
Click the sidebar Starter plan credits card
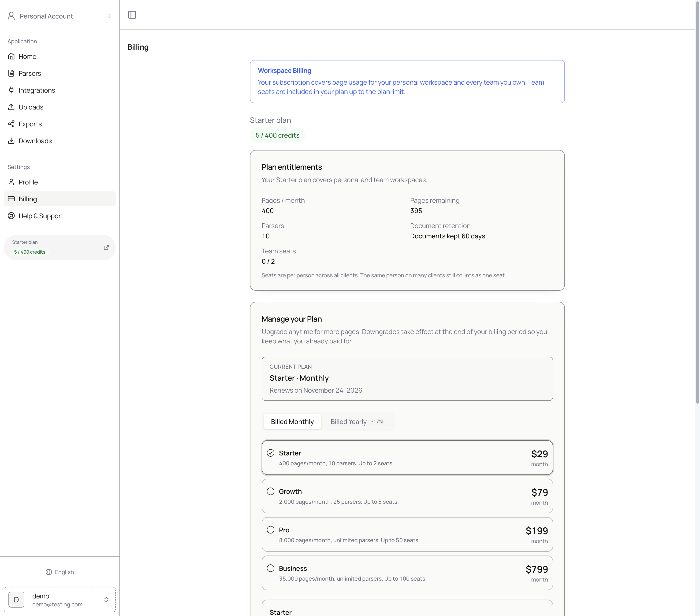60,247
